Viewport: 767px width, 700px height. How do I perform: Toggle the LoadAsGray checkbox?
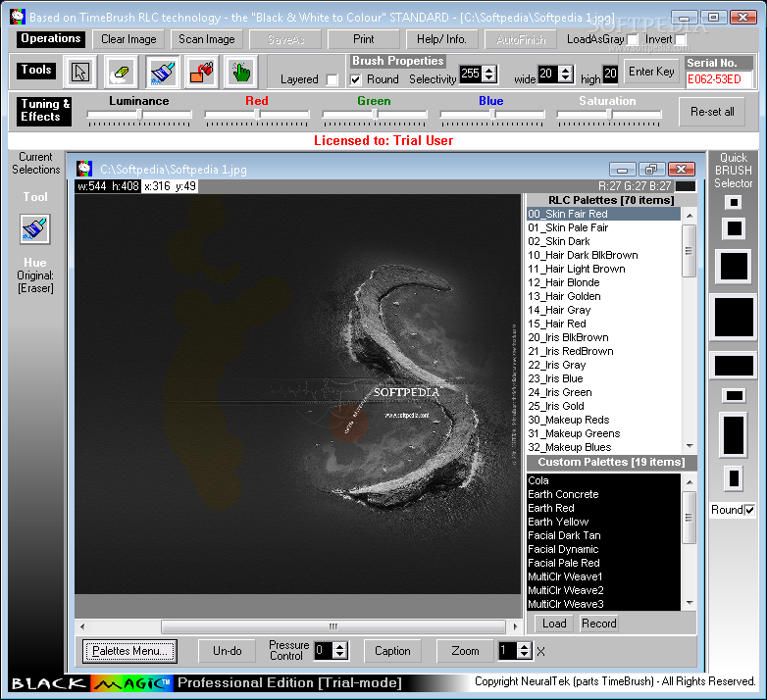[x=632, y=39]
